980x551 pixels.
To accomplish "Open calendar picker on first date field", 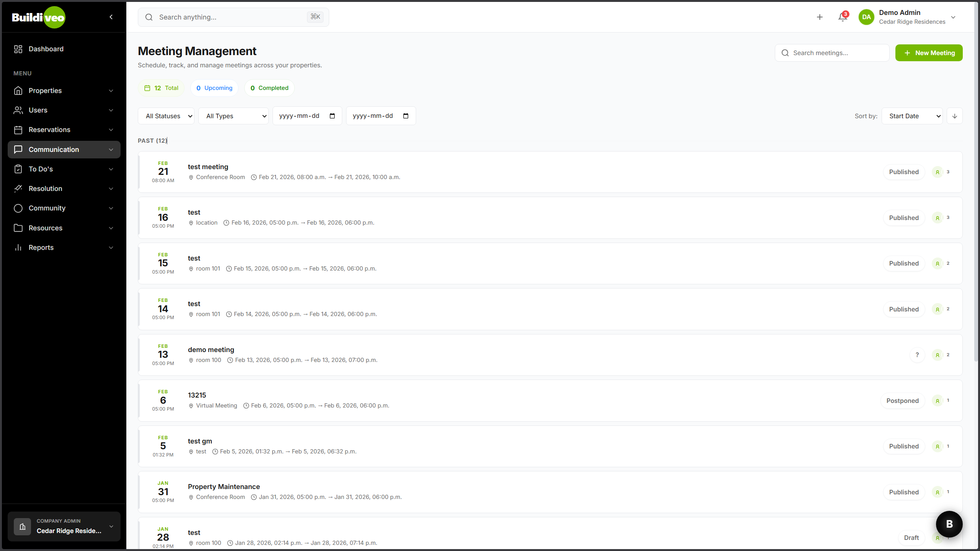I will [332, 116].
